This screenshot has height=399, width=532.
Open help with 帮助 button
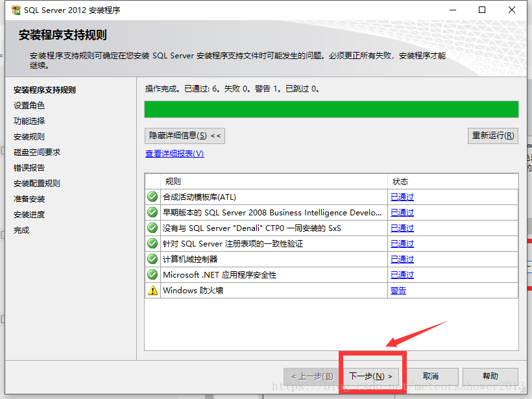pos(490,376)
